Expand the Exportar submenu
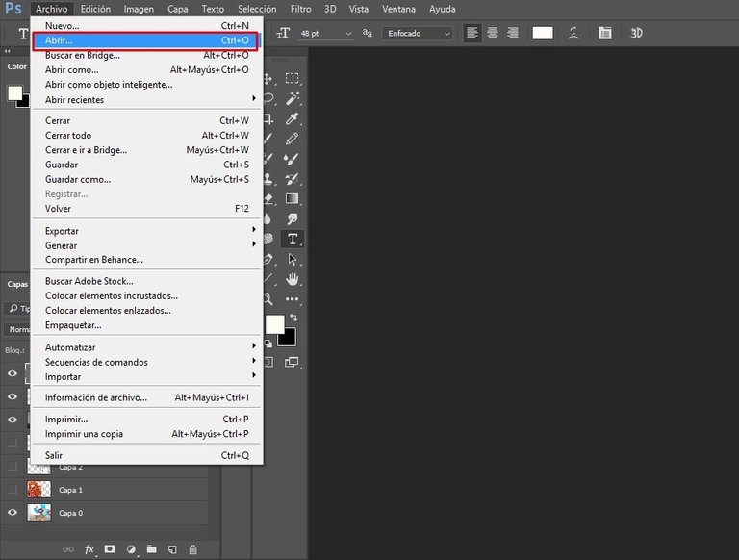Screen dimensions: 739x560 [x=146, y=231]
